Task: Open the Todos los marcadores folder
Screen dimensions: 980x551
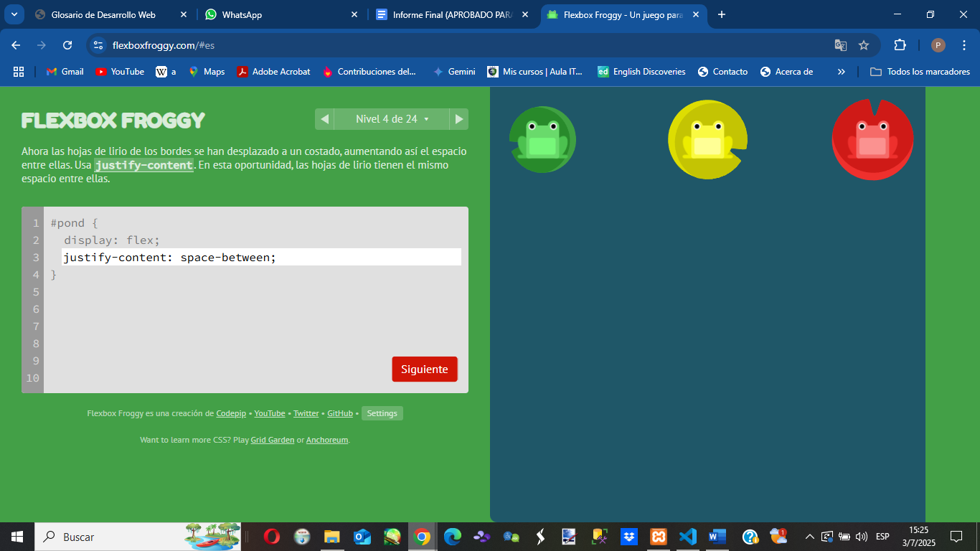Action: [920, 72]
